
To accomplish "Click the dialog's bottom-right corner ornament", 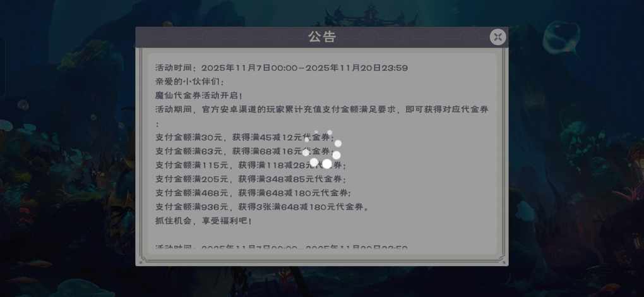I will coord(501,259).
